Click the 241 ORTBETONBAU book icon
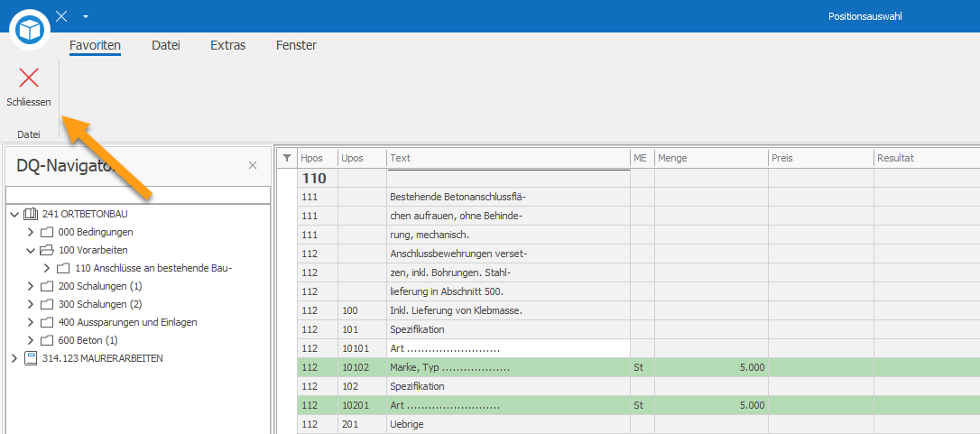 point(31,215)
